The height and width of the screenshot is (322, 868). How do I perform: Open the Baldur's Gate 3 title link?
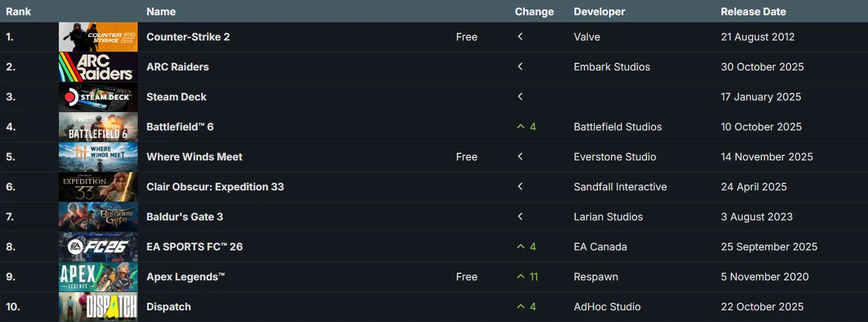(x=184, y=217)
